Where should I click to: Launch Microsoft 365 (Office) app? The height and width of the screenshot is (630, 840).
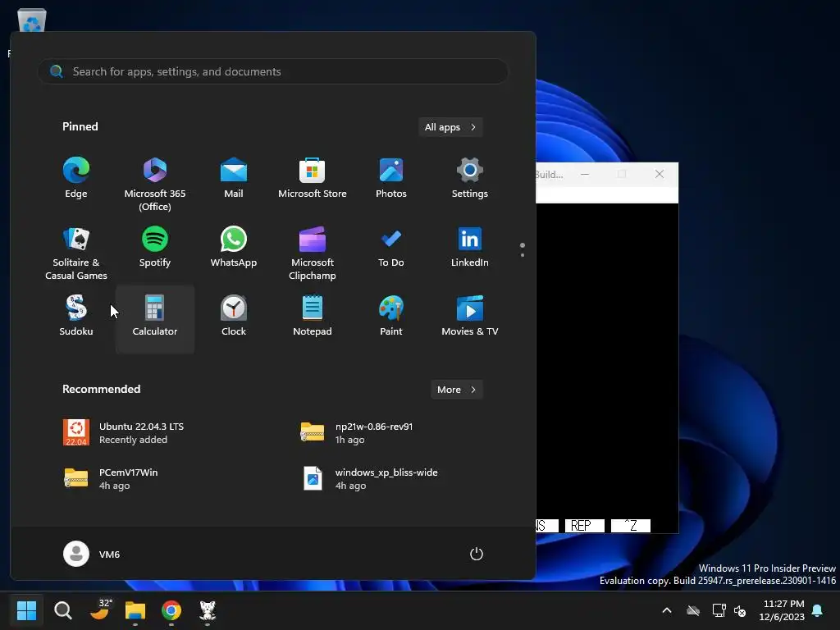tap(155, 185)
